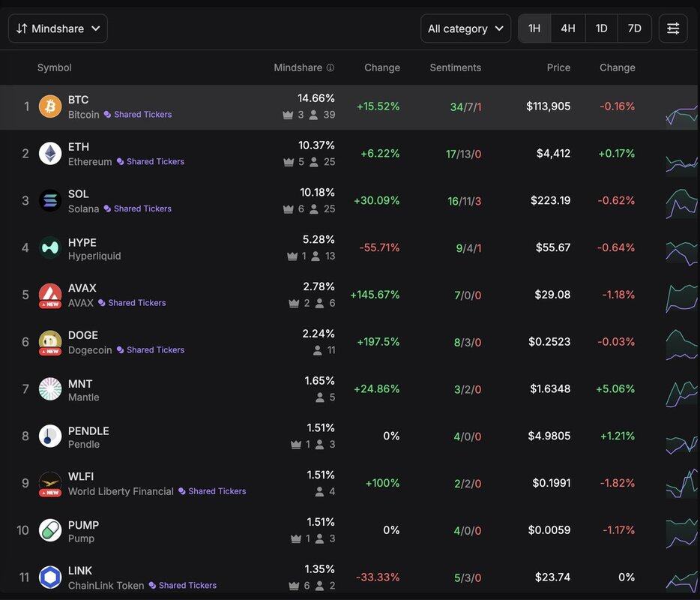Select the PUMP ticker name
The width and height of the screenshot is (700, 600).
83,526
